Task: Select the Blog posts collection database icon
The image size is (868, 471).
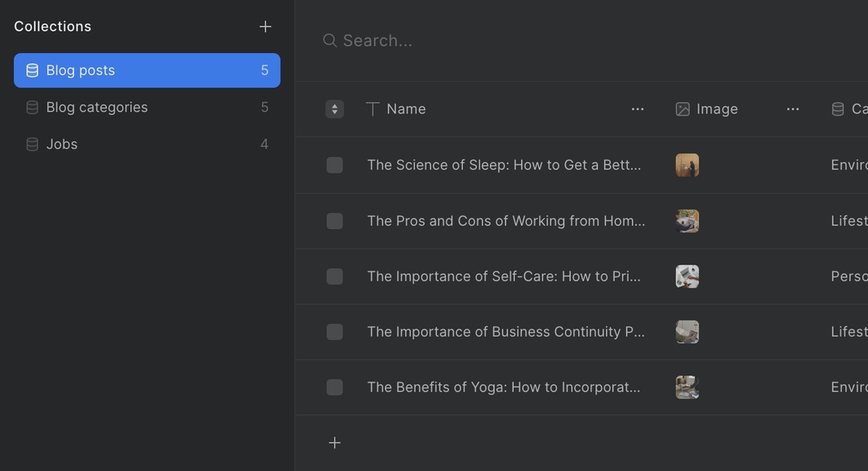Action: [x=31, y=70]
